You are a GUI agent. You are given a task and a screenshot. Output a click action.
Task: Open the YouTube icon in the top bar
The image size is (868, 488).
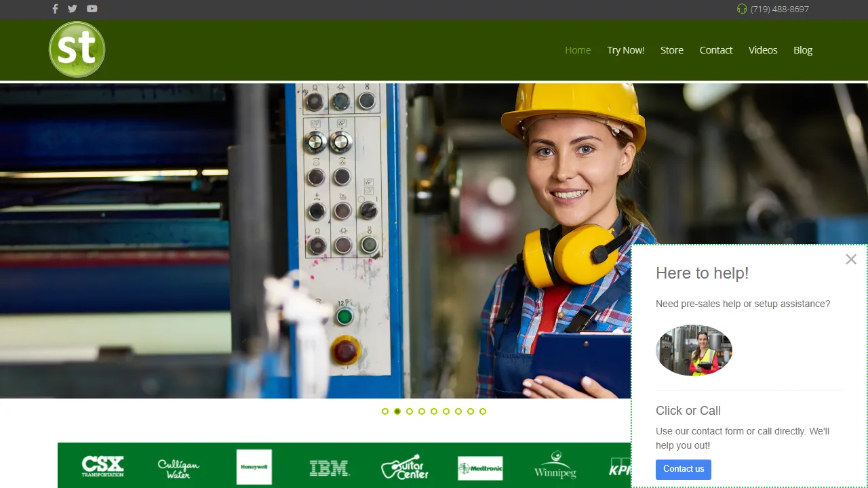pos(92,9)
